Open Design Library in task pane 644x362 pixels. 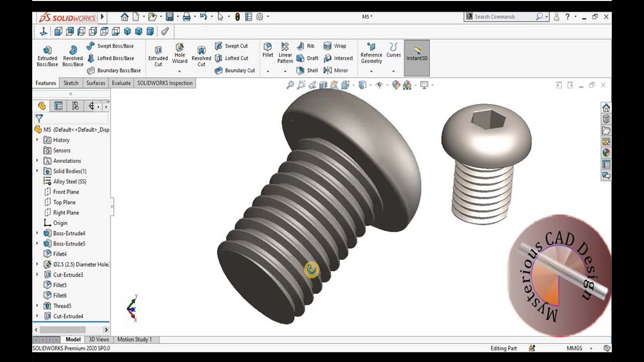point(606,119)
